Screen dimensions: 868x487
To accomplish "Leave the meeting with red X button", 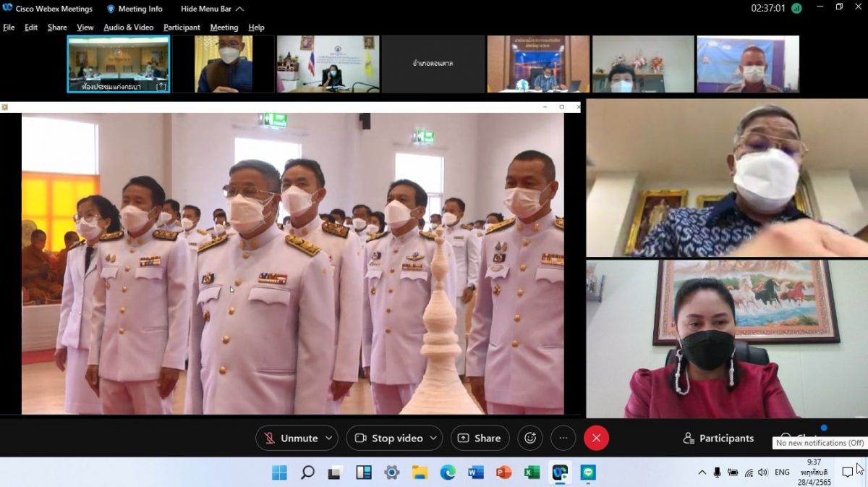I will pos(596,438).
